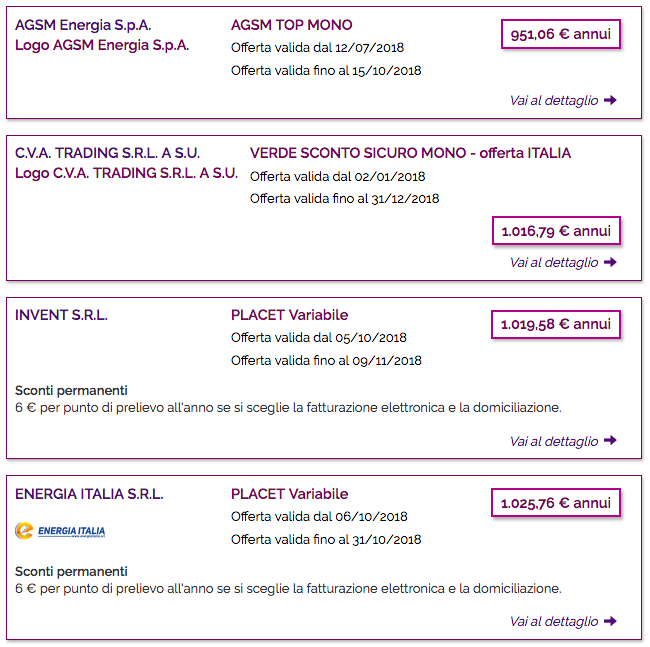Screen dimensions: 650x647
Task: Select INVENT's PLACET Variabile offer title
Action: pos(289,315)
